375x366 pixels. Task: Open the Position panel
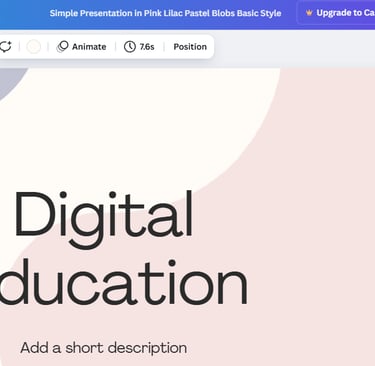point(190,47)
